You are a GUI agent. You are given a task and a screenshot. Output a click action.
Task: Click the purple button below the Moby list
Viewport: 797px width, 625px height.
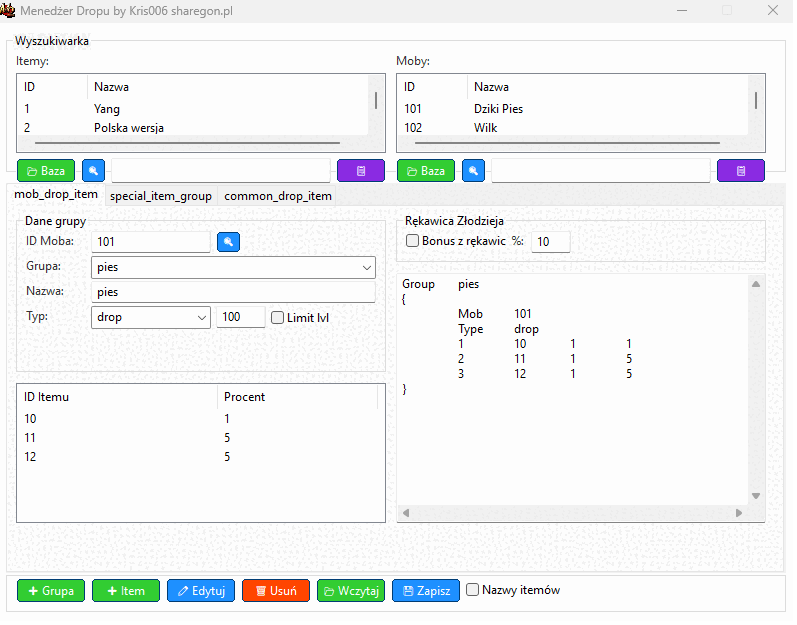click(740, 171)
